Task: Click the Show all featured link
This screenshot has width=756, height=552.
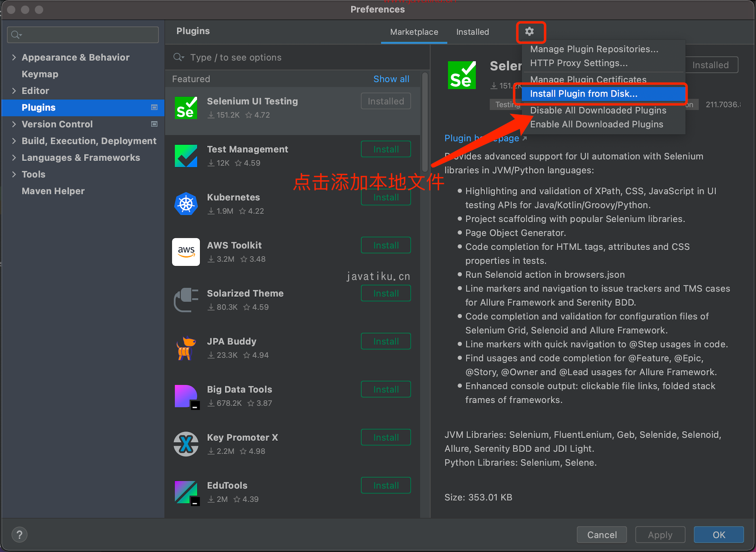Action: (x=391, y=79)
